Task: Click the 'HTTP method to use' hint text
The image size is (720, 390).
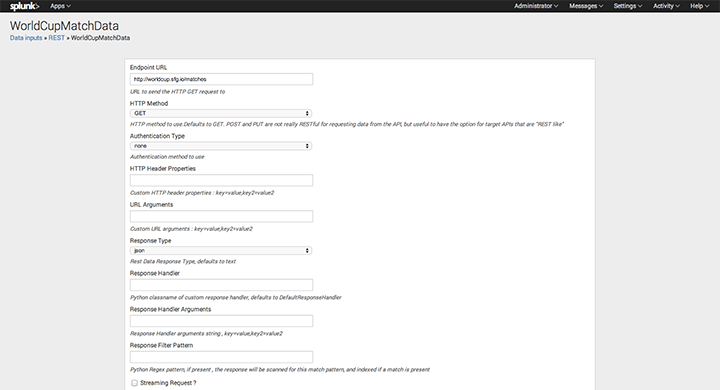Action: (347, 124)
